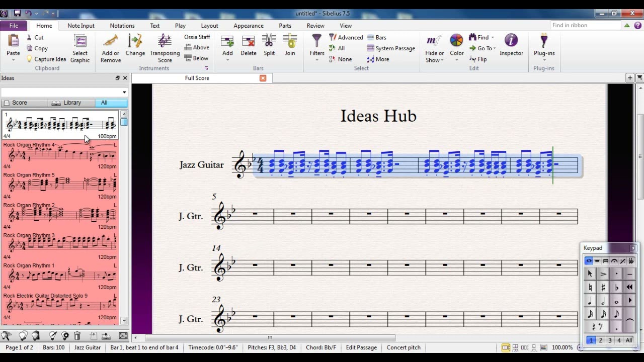This screenshot has width=644, height=362.
Task: Delete idea with trash can icon
Action: [77, 336]
